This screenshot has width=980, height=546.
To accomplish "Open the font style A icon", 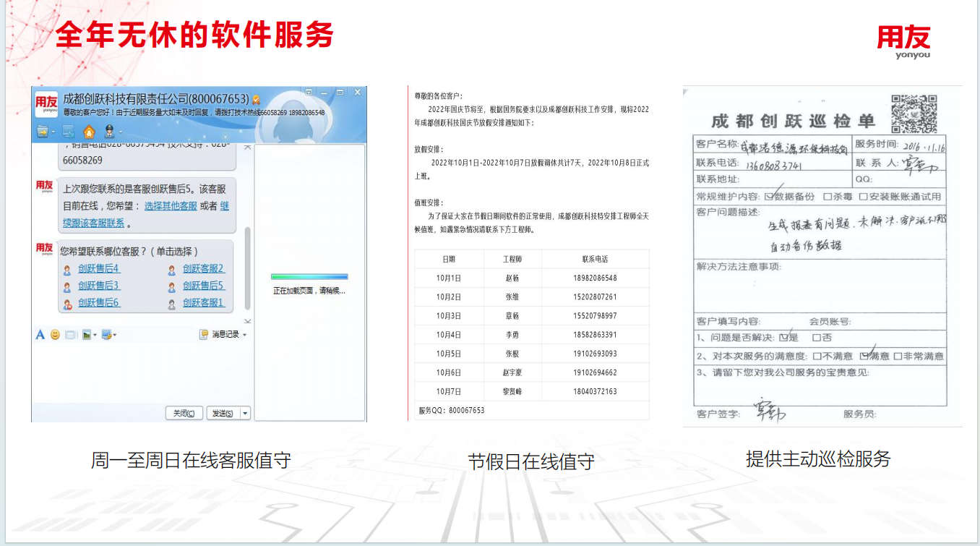I will 40,335.
